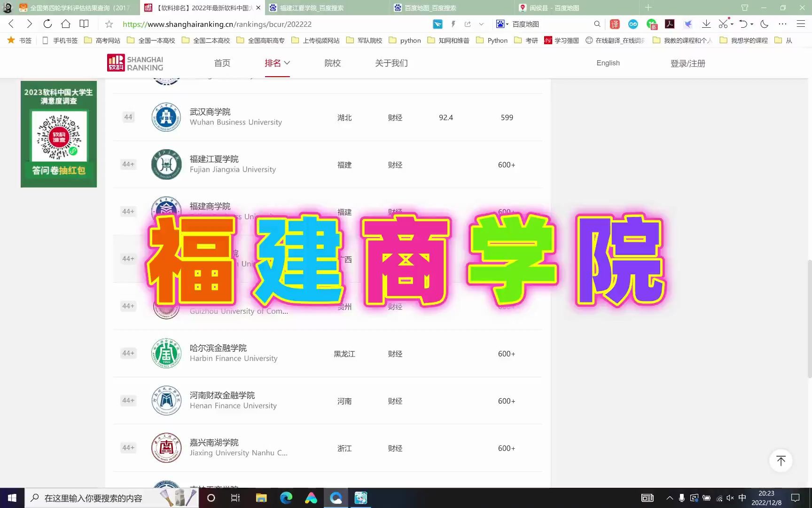Click the address bar URL field
Screen dimensions: 812x508
pos(273,24)
